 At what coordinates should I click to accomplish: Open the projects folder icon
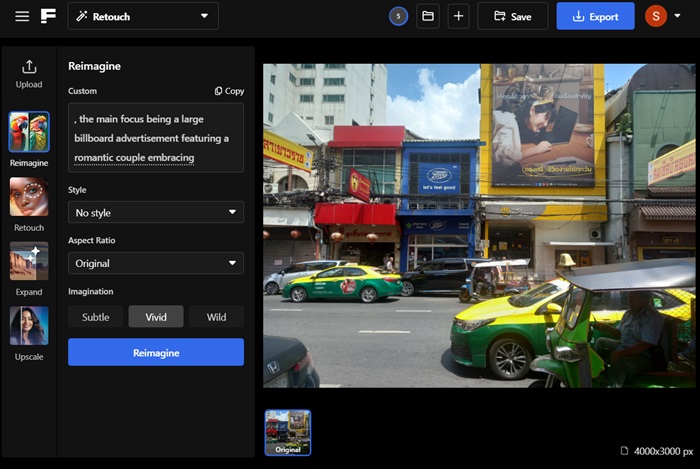428,17
